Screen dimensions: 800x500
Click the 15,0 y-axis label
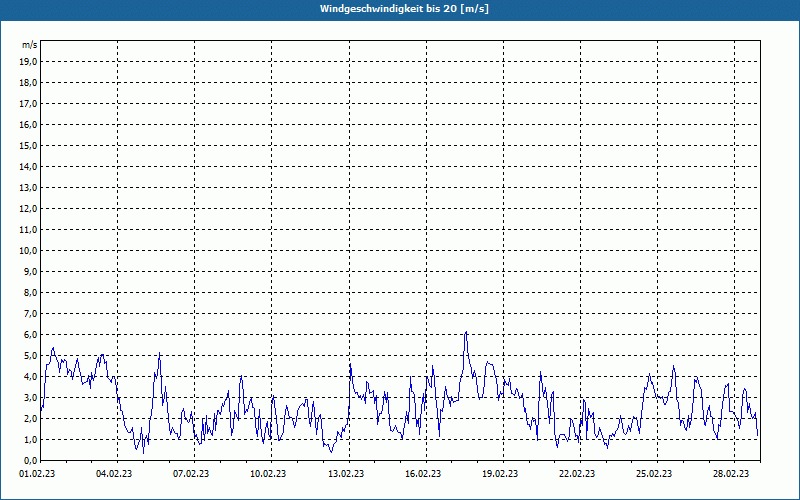(28, 145)
